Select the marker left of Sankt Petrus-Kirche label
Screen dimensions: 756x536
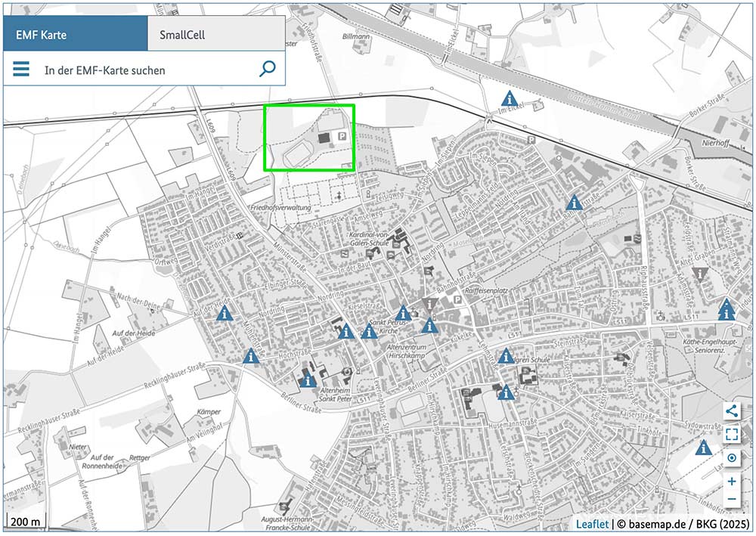pos(369,331)
